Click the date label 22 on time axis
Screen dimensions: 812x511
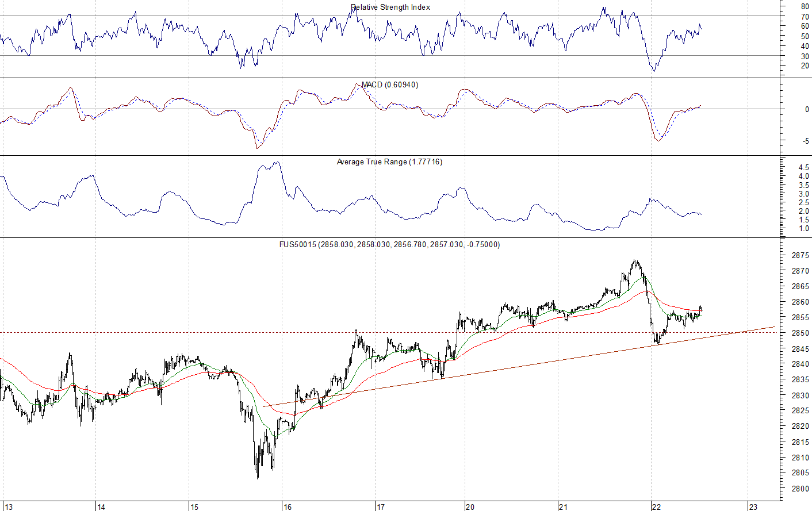657,507
